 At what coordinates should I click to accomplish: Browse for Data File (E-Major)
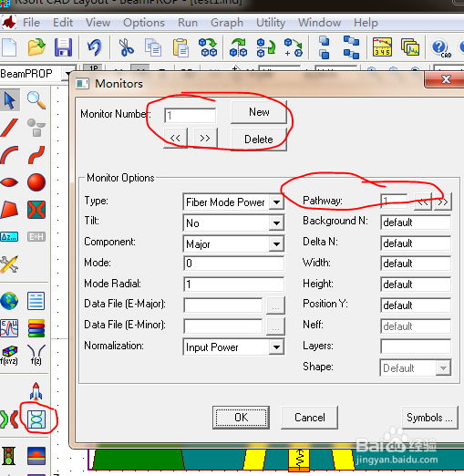point(275,305)
